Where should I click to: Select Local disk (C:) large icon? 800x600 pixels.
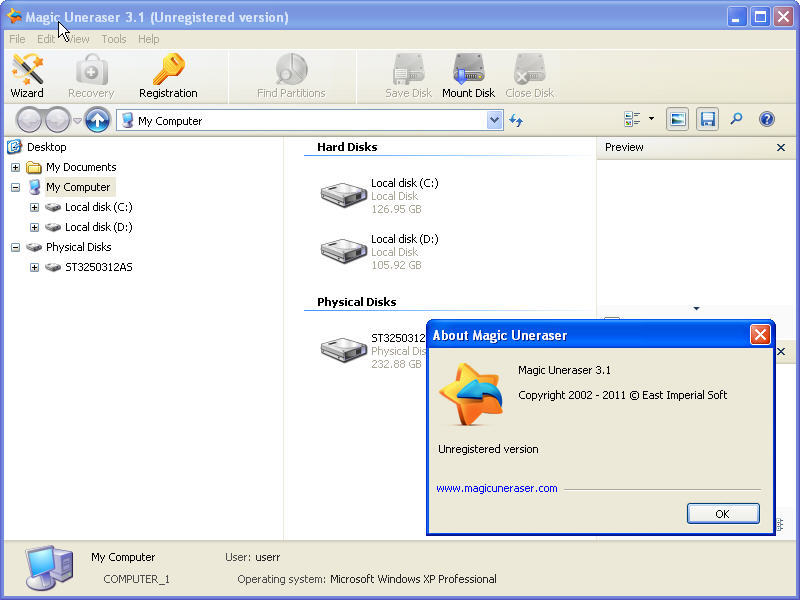(x=343, y=195)
